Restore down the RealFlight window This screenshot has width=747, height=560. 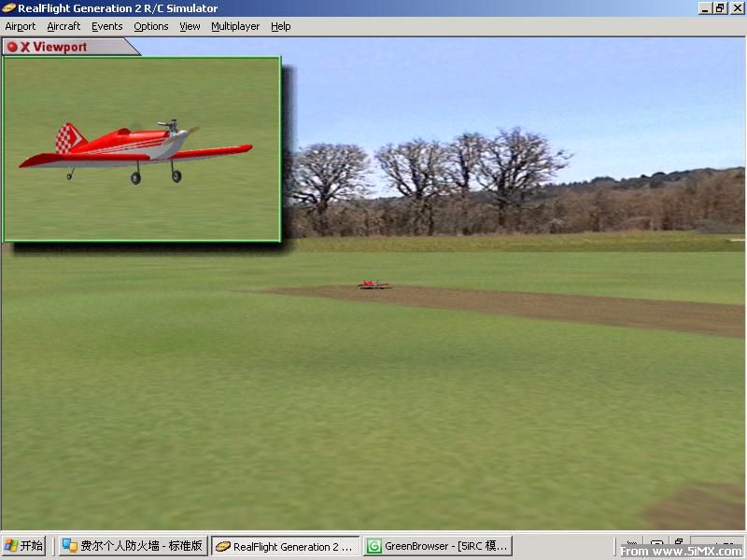coord(720,8)
